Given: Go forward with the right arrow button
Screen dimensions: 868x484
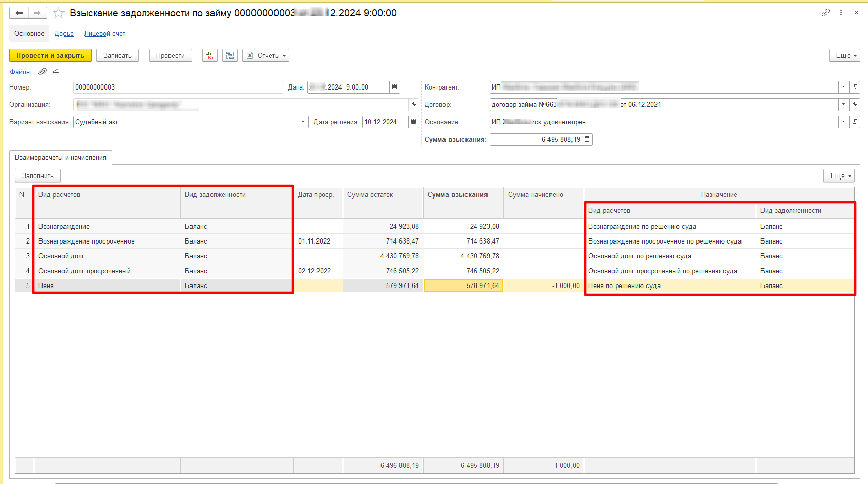Looking at the screenshot, I should tap(37, 13).
